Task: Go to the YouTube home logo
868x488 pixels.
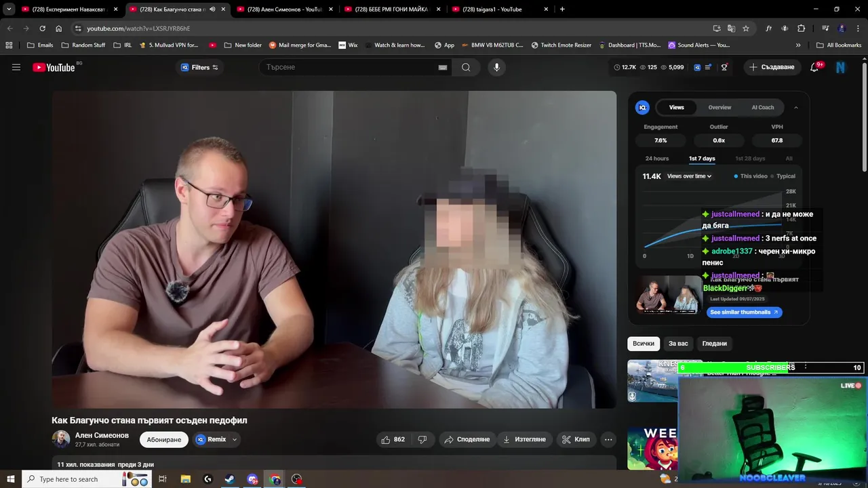Action: 54,67
